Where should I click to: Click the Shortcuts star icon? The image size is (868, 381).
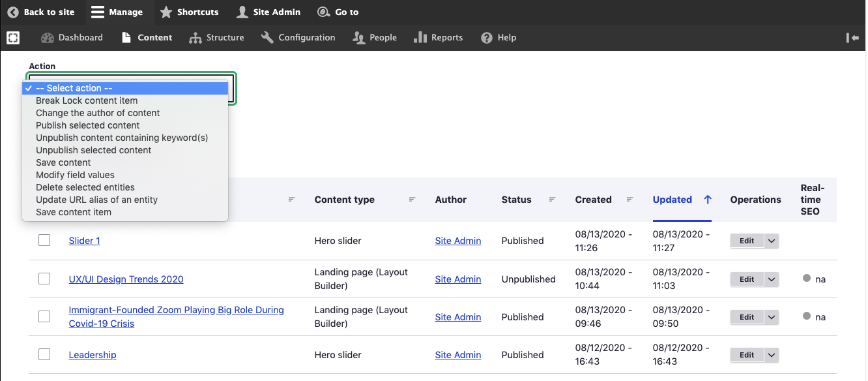click(166, 12)
